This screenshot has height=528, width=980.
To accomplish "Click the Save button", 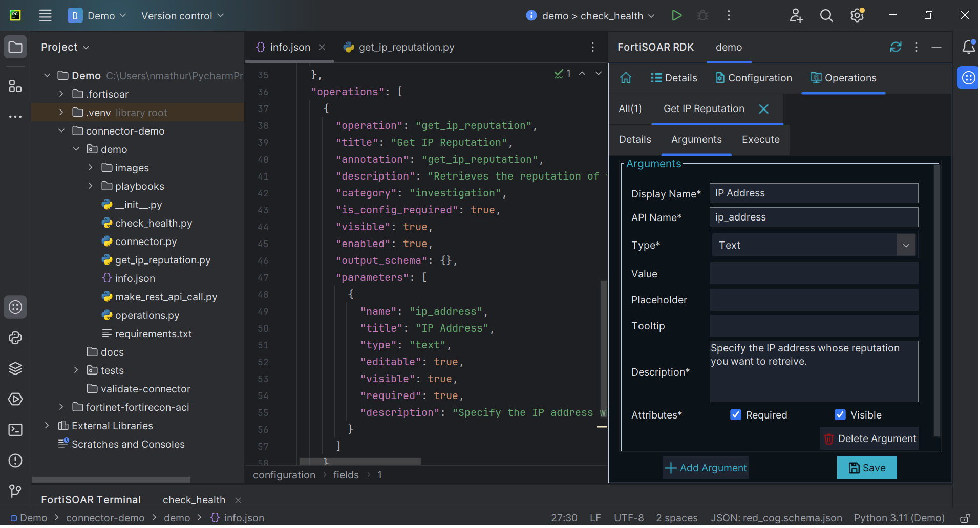I will click(x=866, y=468).
